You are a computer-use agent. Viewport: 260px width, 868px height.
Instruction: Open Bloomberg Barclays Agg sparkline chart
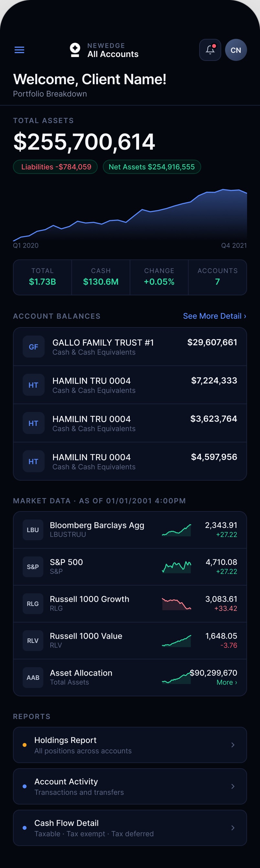176,530
